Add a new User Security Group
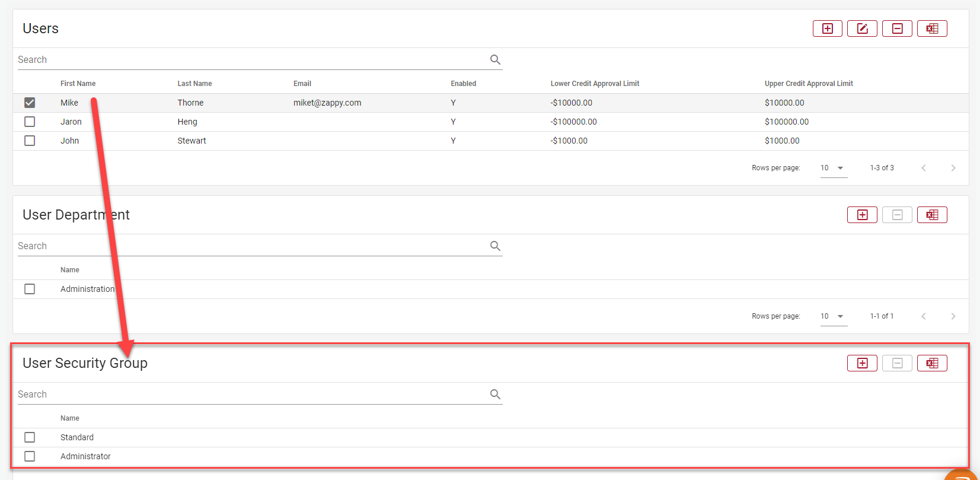980x480 pixels. [x=862, y=363]
